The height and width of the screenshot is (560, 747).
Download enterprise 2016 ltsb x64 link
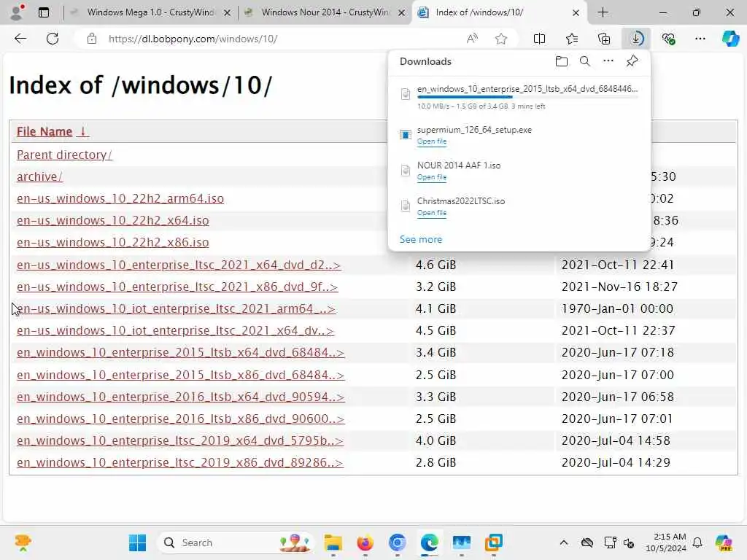(x=181, y=397)
